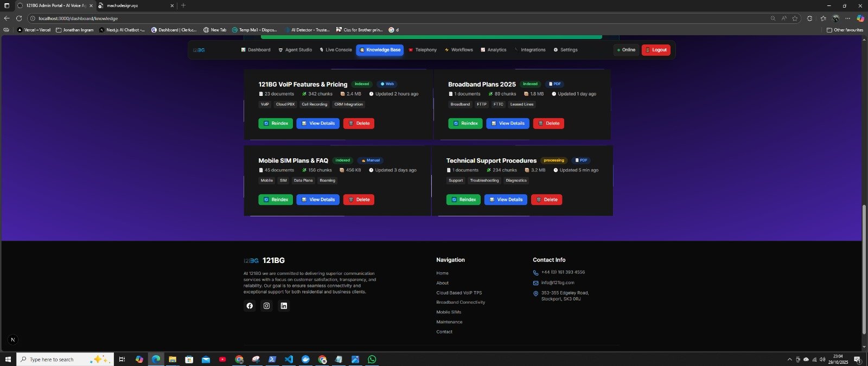
Task: Delete Mobile SIM Plans & FAQ
Action: tap(359, 200)
